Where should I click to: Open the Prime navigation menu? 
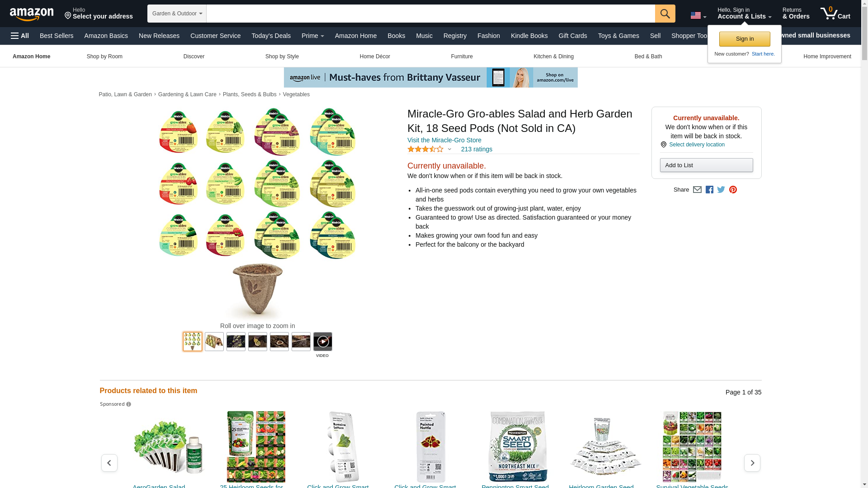[x=313, y=36]
